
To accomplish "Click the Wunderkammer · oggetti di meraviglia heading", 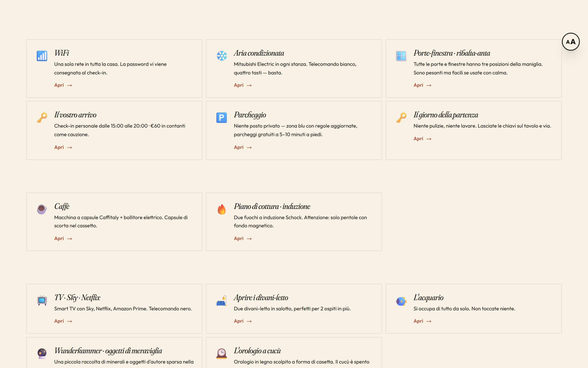I will point(108,351).
